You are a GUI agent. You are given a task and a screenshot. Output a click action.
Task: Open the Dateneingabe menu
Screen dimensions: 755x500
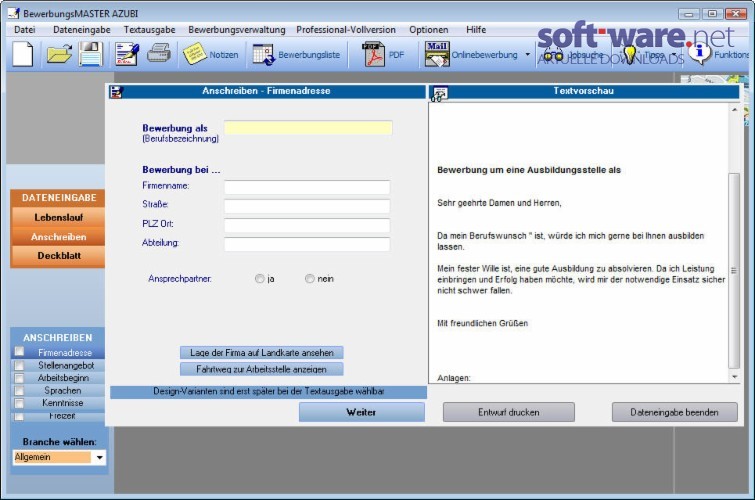point(81,29)
